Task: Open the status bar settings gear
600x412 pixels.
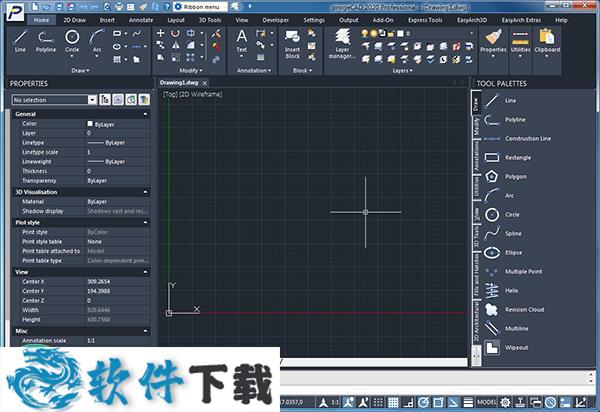Action: [x=505, y=402]
